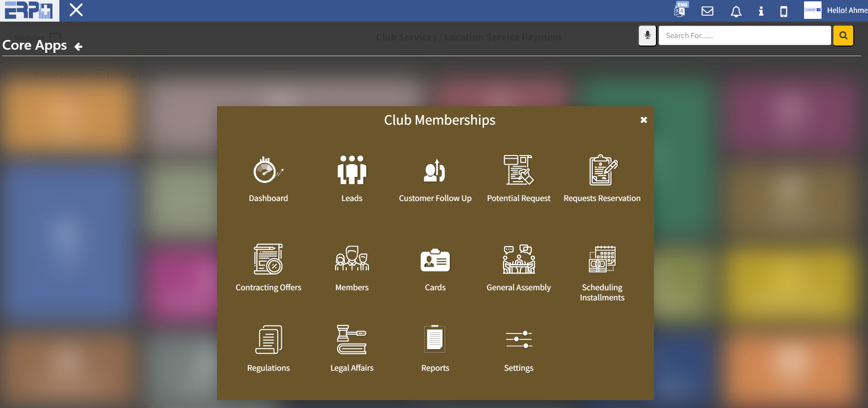Screen dimensions: 868x408
Task: Activate voice search microphone button
Action: point(647,36)
